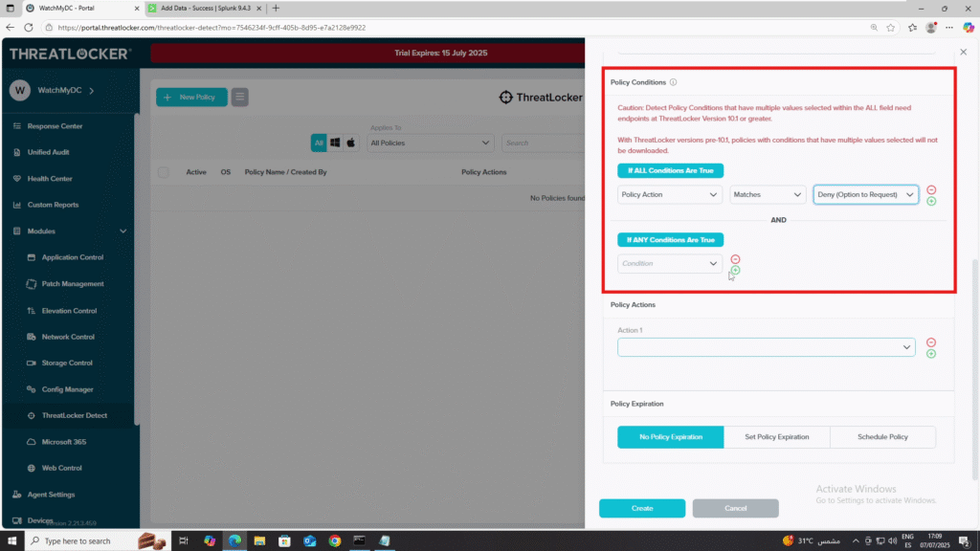
Task: Show policies for All operating systems
Action: pyautogui.click(x=319, y=143)
